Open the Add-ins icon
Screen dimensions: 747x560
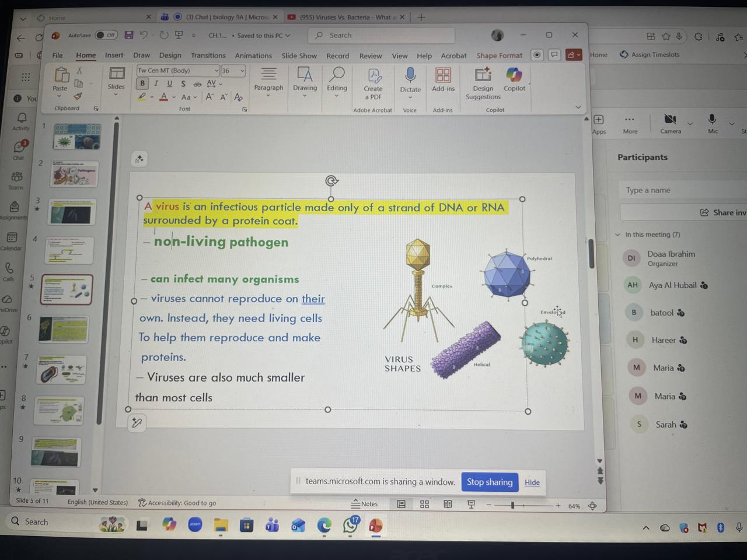443,76
